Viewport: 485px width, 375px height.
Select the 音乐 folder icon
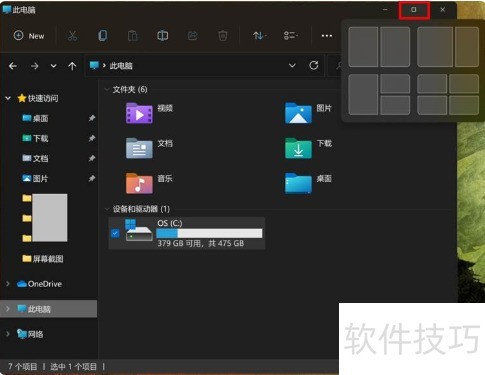click(x=139, y=183)
